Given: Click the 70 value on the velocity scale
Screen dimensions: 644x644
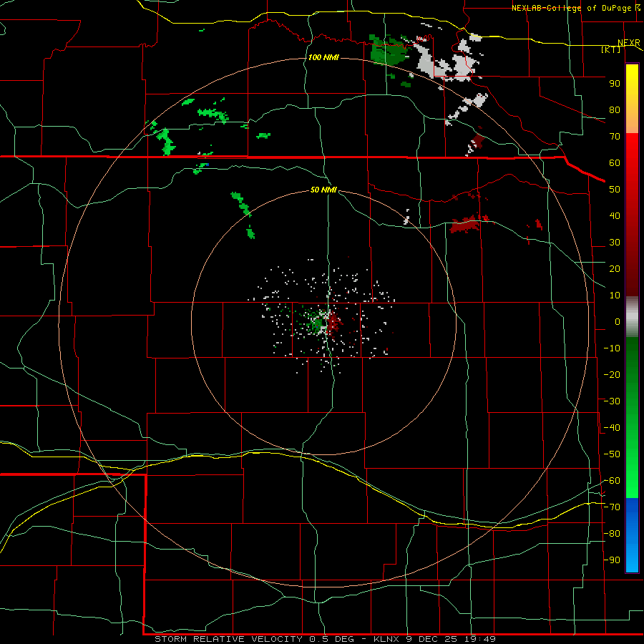Looking at the screenshot, I should pyautogui.click(x=615, y=137).
